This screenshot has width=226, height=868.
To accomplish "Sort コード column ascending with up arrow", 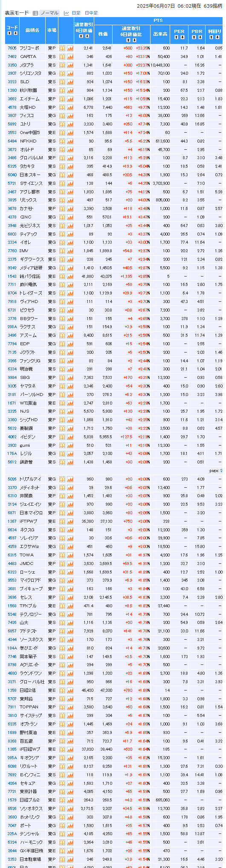I will pyautogui.click(x=9, y=33).
